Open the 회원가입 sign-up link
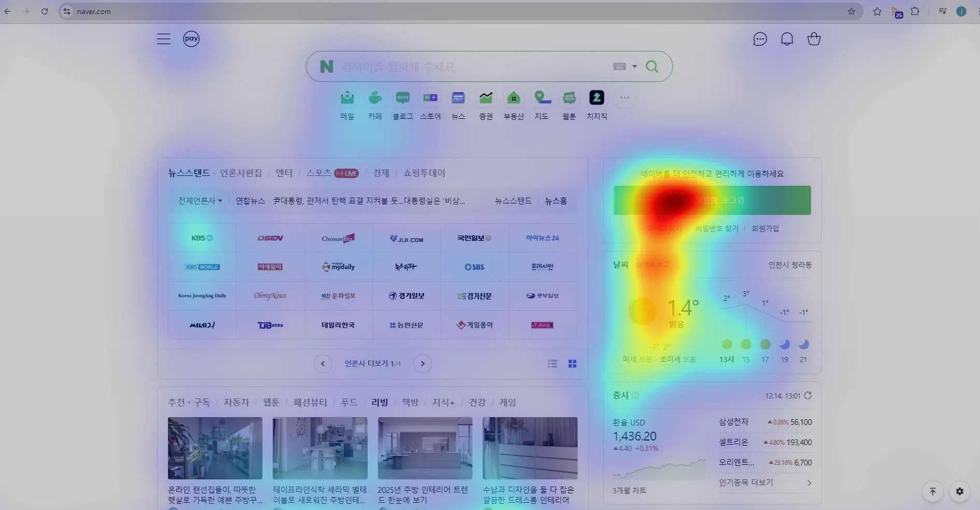The height and width of the screenshot is (510, 980). point(765,228)
